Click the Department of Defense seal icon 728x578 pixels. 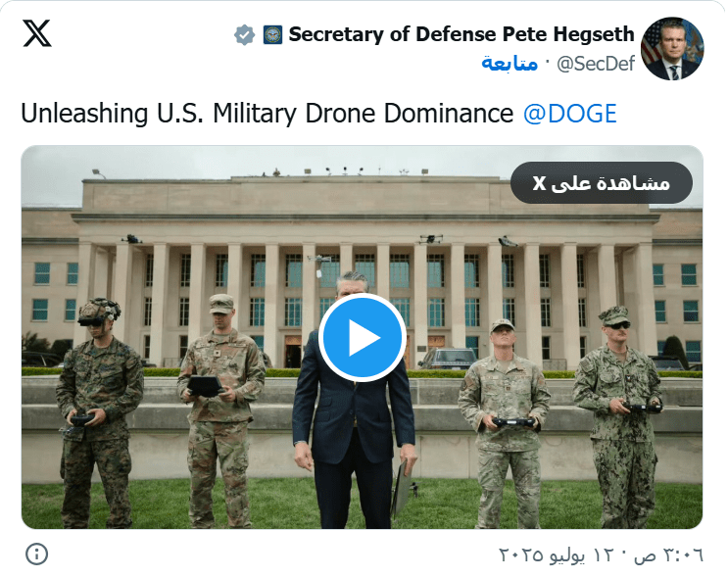(x=272, y=35)
